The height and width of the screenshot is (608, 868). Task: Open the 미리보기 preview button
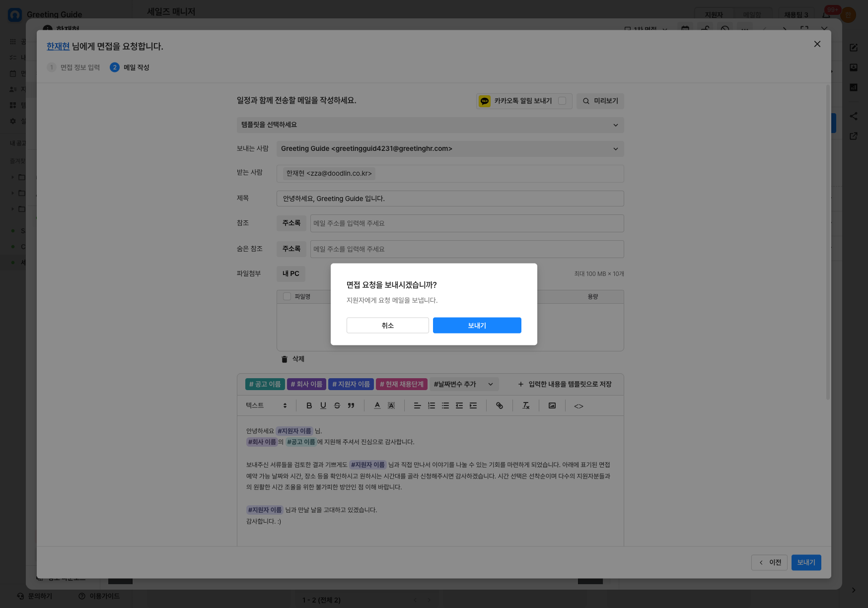(600, 101)
